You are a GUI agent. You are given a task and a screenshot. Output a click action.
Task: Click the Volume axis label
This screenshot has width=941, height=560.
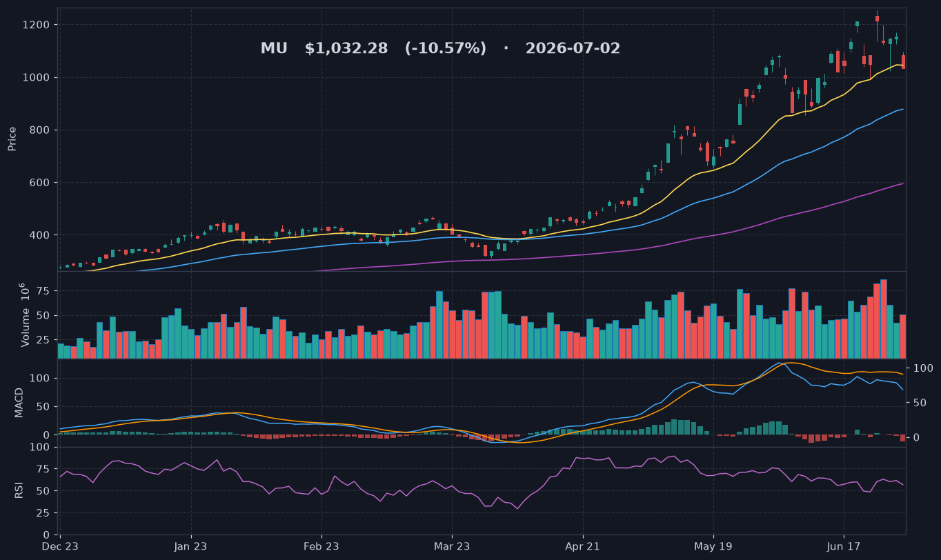(x=26, y=314)
